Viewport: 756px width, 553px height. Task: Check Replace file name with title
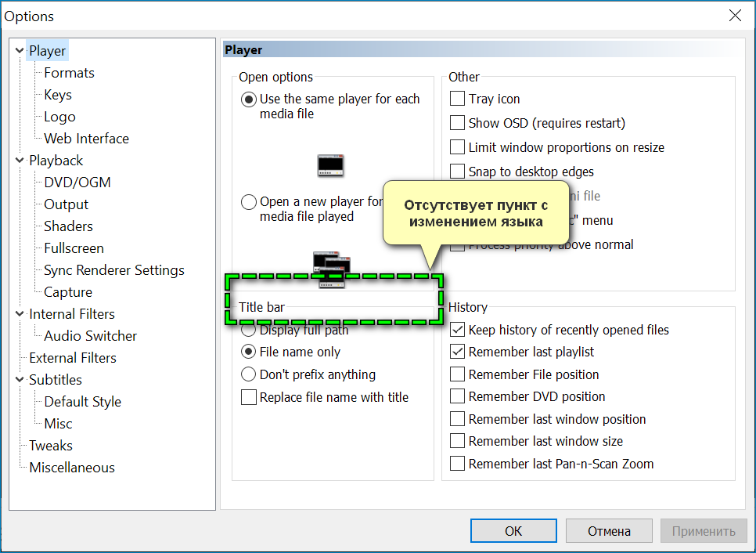point(249,397)
